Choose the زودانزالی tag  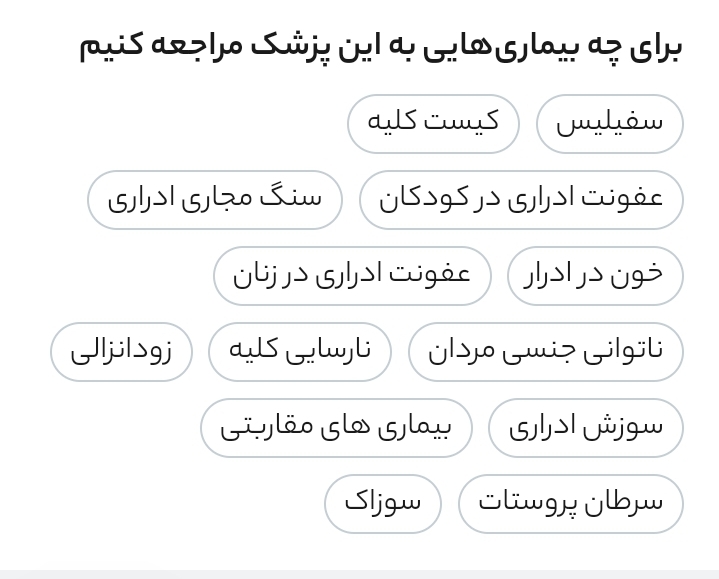tap(121, 352)
